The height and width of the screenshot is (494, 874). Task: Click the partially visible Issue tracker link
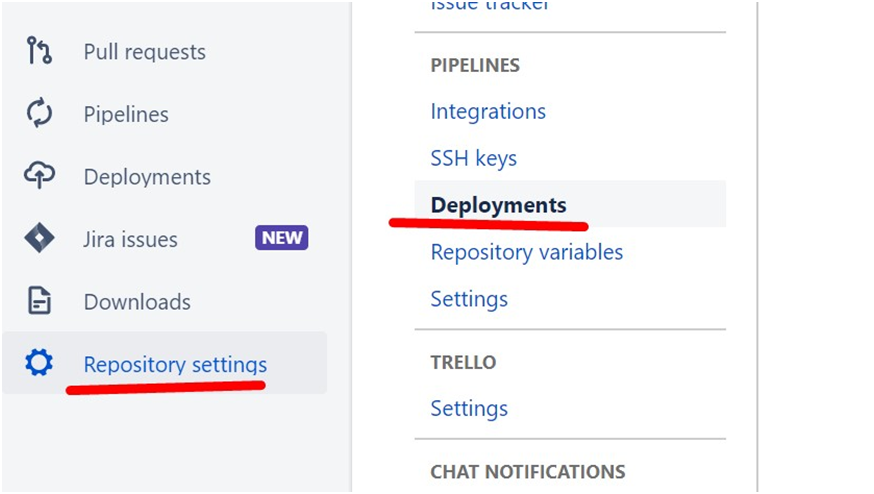click(x=489, y=6)
